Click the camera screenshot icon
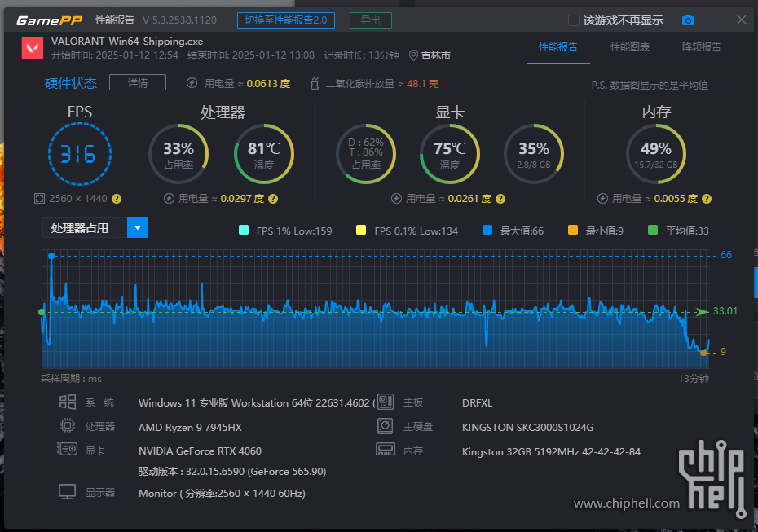This screenshot has width=758, height=532. 688,20
